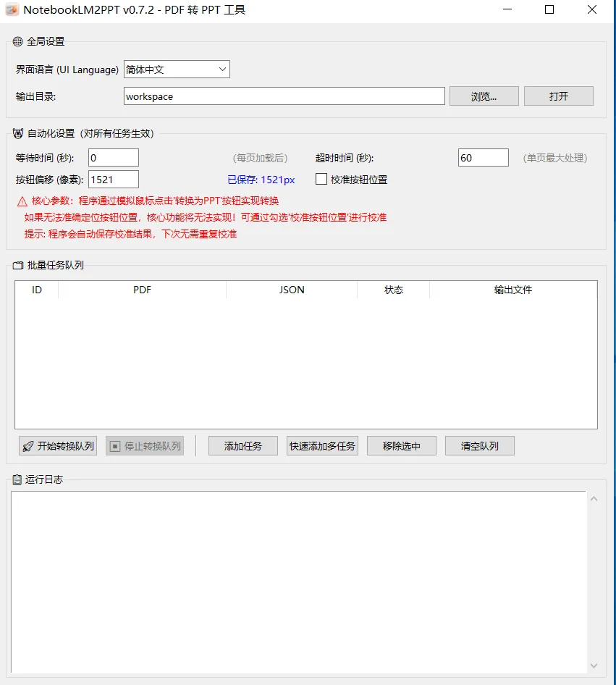Click the robot icon beside 自动化设置
The image size is (616, 685).
click(18, 134)
